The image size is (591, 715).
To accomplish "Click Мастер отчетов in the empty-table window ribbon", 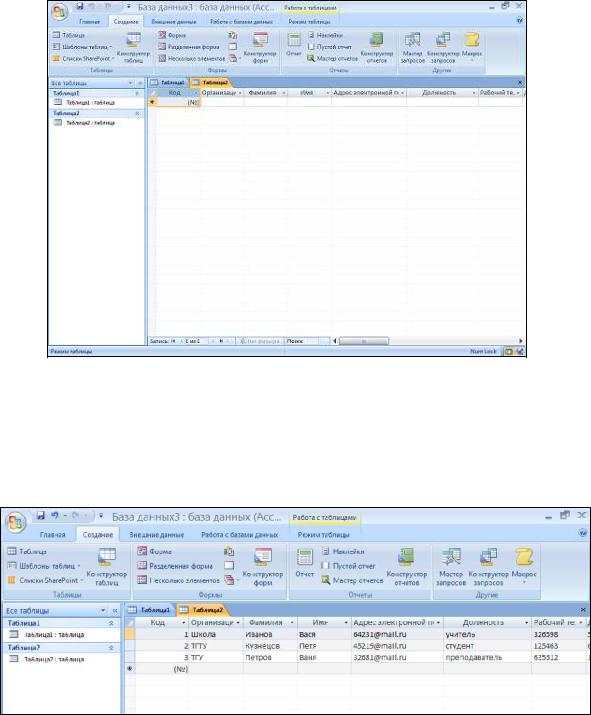I will coord(332,58).
